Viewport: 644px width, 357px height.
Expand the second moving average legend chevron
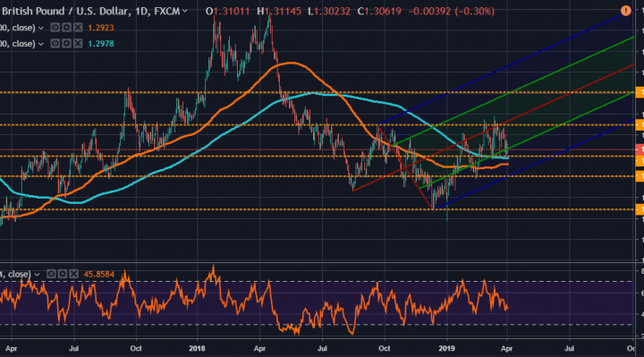point(40,44)
